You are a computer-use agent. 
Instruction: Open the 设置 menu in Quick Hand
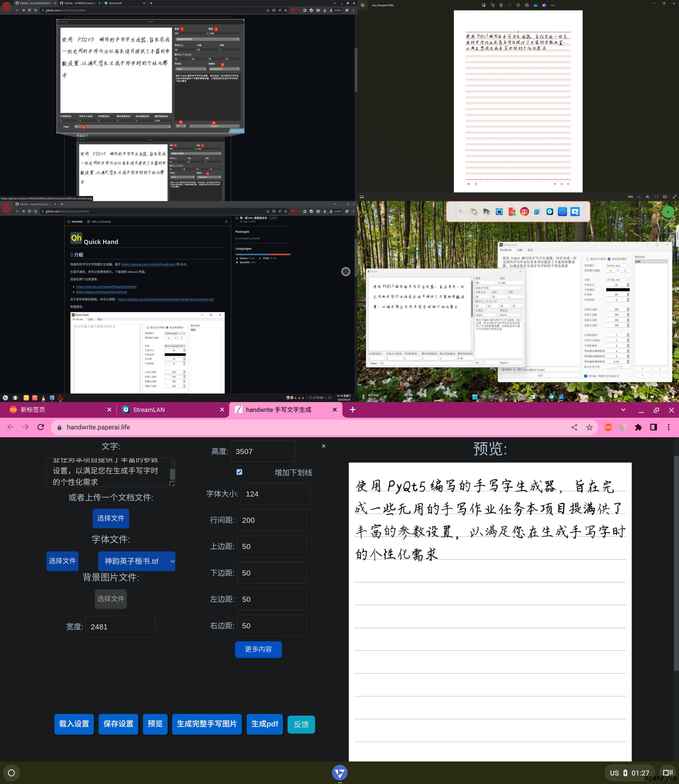point(519,250)
